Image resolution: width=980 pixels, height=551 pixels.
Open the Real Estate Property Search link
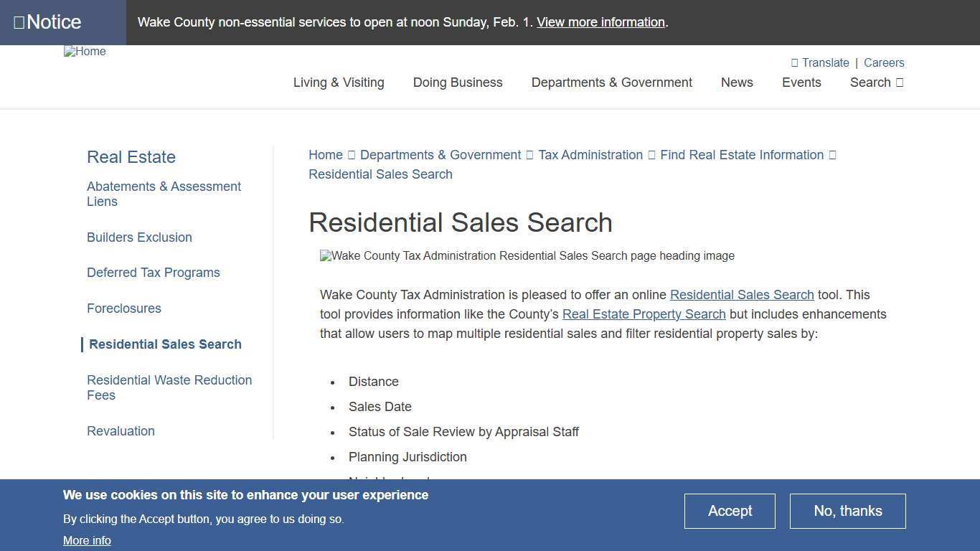click(x=644, y=314)
